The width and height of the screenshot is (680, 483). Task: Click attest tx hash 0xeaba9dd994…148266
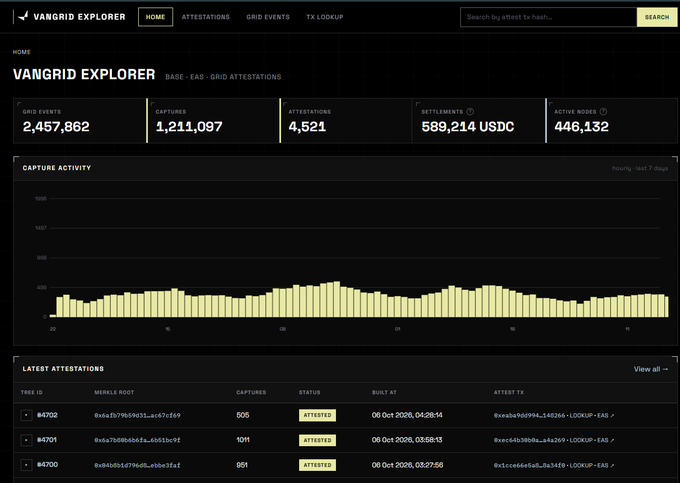tap(529, 415)
